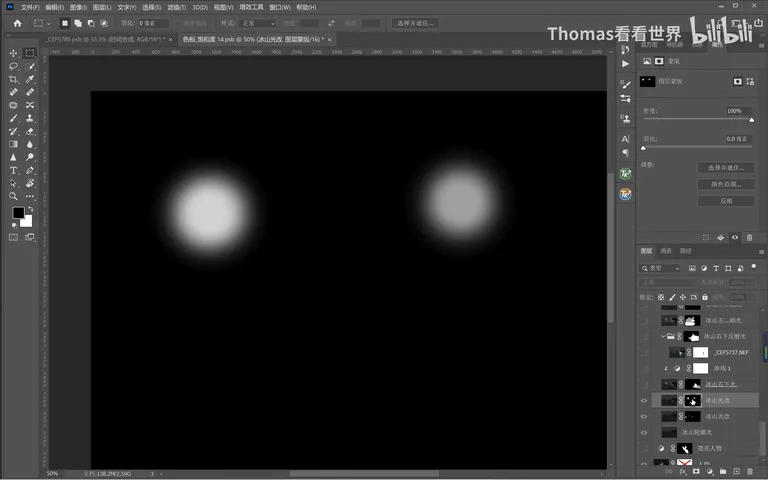Load selection from mask in Properties
768x480 pixels.
tap(706, 238)
